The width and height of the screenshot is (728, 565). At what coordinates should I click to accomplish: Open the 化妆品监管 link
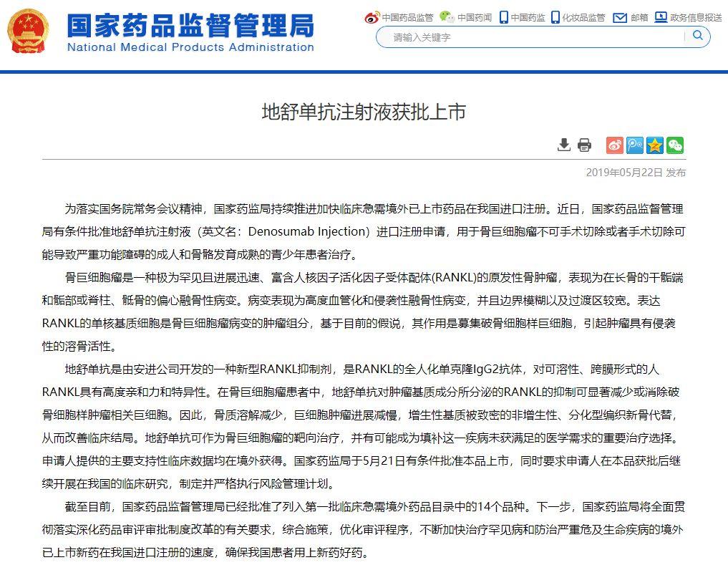pyautogui.click(x=583, y=18)
